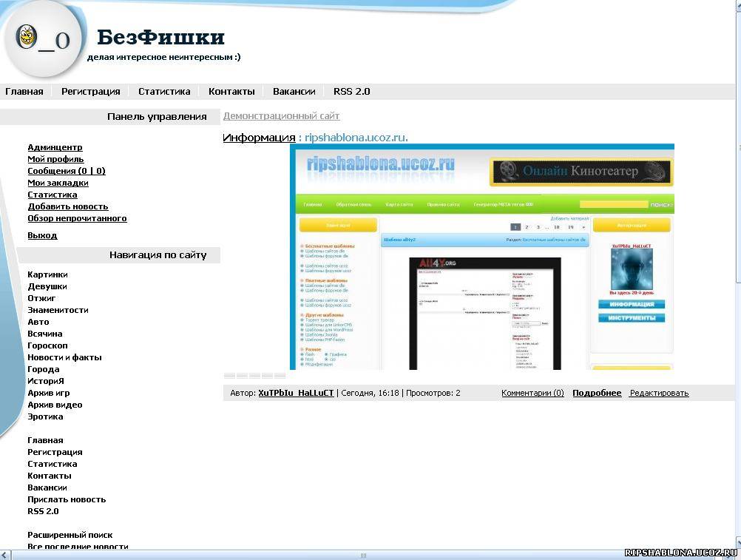This screenshot has height=560, width=741.
Task: Click RSS 2.0 in the sidebar navigation
Action: (x=43, y=511)
